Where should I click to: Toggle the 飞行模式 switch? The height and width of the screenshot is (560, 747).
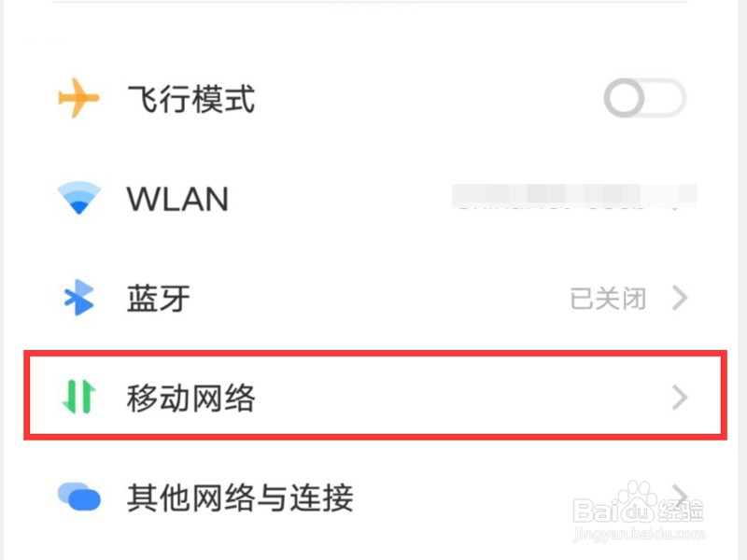pos(645,98)
